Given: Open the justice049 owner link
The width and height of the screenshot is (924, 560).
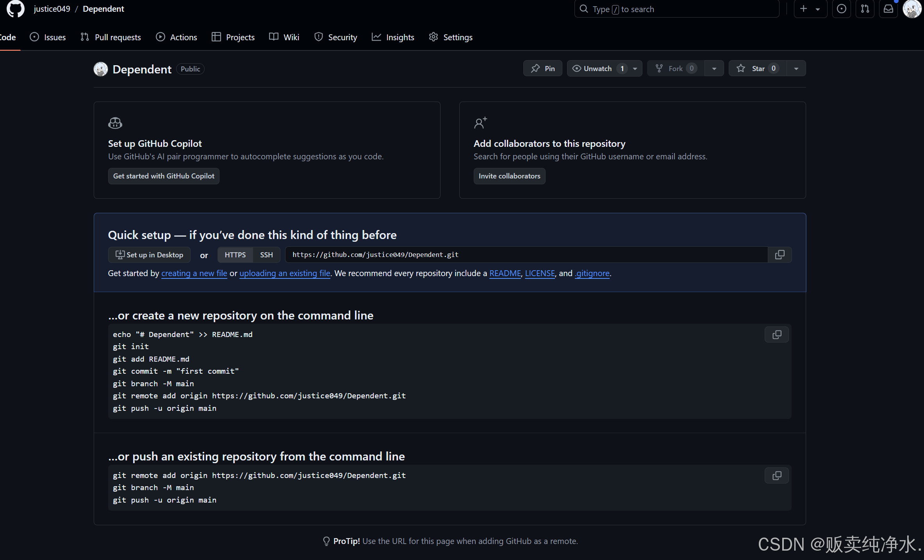Looking at the screenshot, I should 52,9.
